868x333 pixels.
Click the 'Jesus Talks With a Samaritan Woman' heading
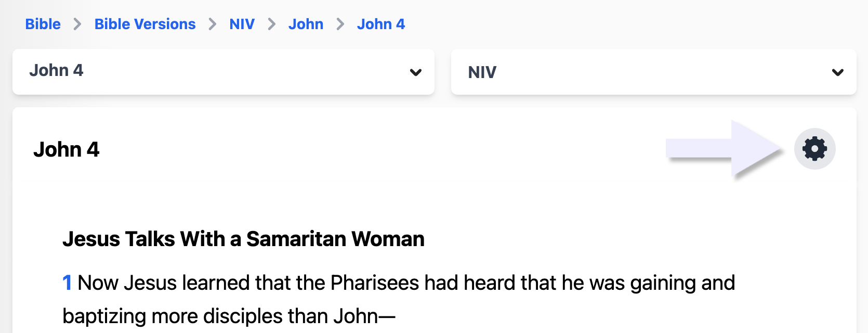(x=243, y=239)
